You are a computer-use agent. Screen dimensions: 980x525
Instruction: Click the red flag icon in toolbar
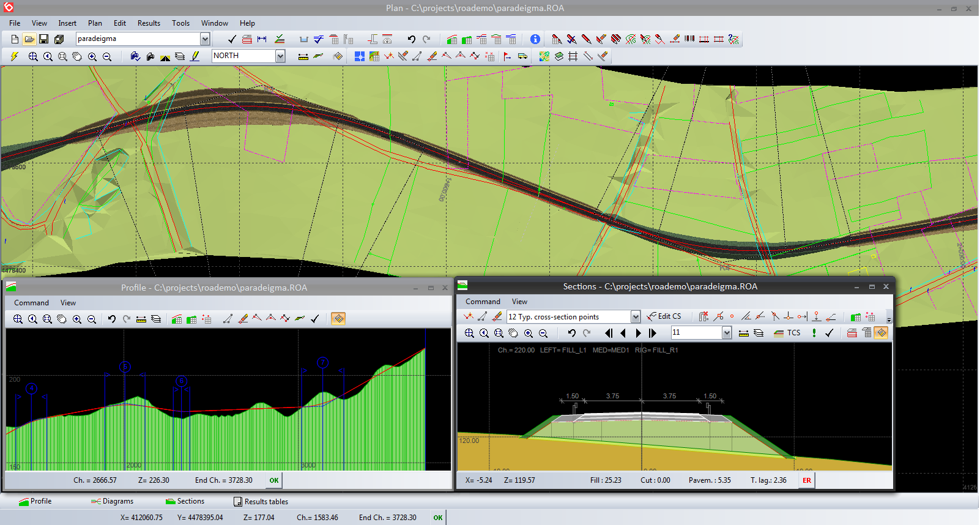(x=507, y=56)
